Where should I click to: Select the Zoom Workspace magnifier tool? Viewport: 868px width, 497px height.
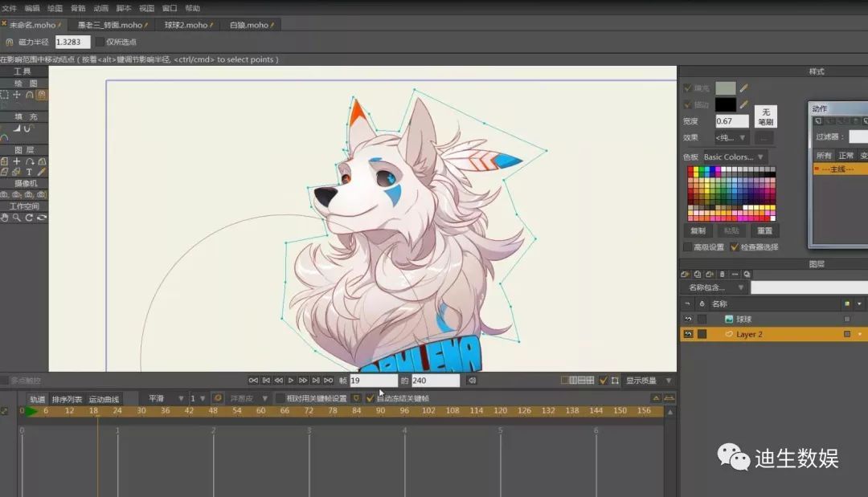pyautogui.click(x=17, y=218)
